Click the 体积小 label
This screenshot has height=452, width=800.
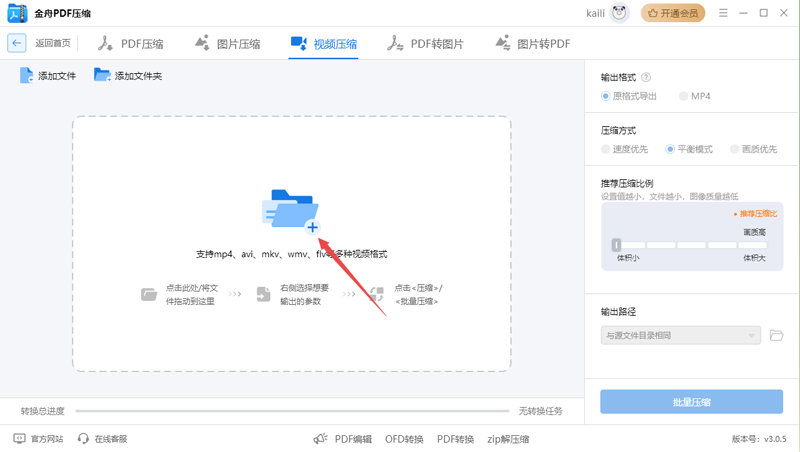pyautogui.click(x=628, y=258)
